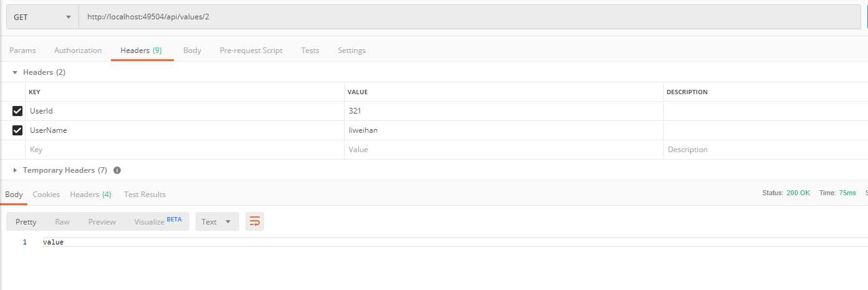Select the Preview view button

102,222
